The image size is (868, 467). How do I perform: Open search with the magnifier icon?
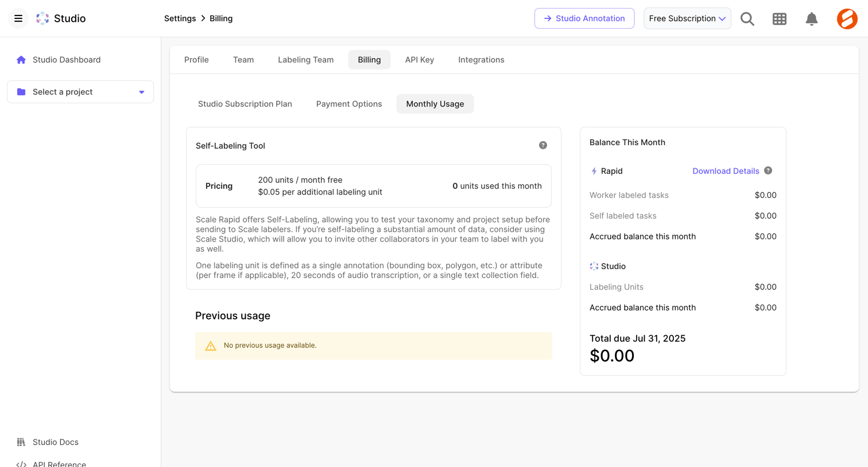747,19
